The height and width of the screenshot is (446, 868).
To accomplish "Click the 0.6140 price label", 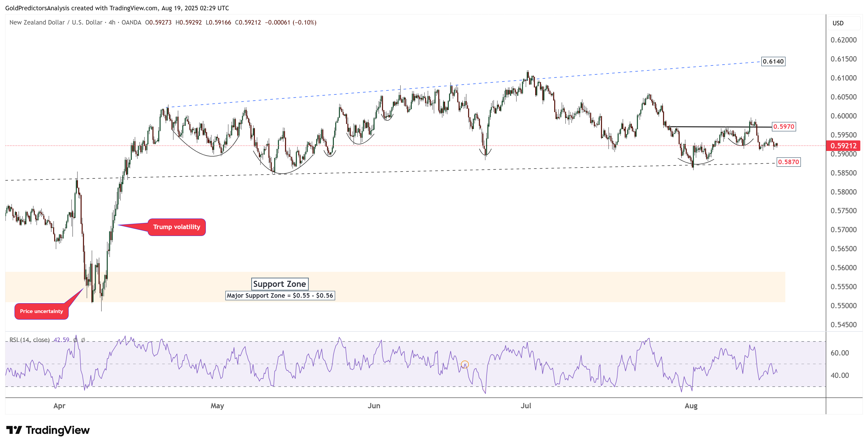I will [x=773, y=61].
